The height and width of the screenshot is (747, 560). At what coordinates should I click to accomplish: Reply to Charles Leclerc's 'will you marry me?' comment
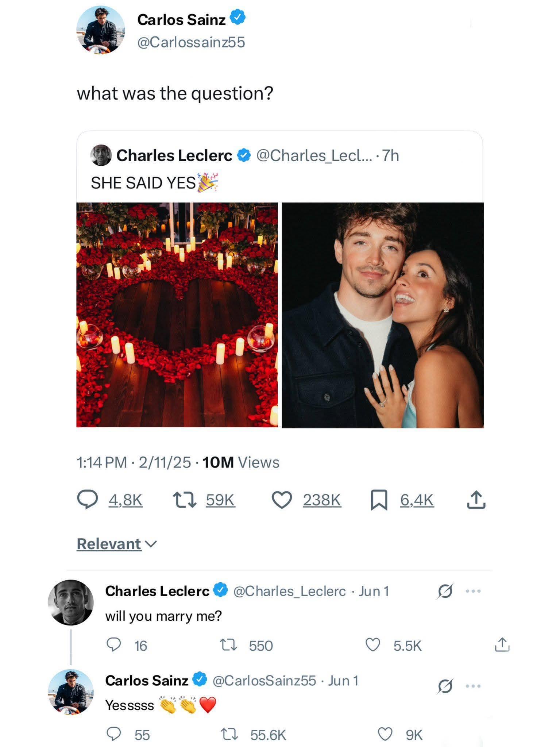pyautogui.click(x=113, y=644)
